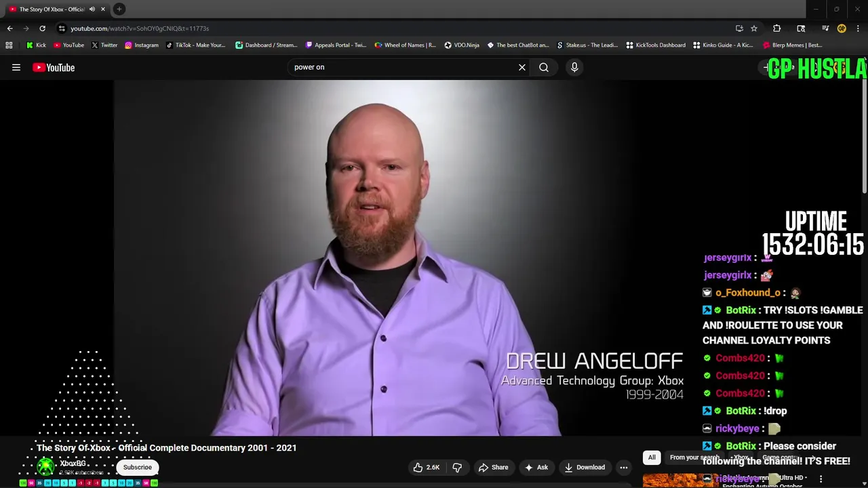Go to the YouTube home logo
The width and height of the screenshot is (868, 488).
tap(54, 67)
